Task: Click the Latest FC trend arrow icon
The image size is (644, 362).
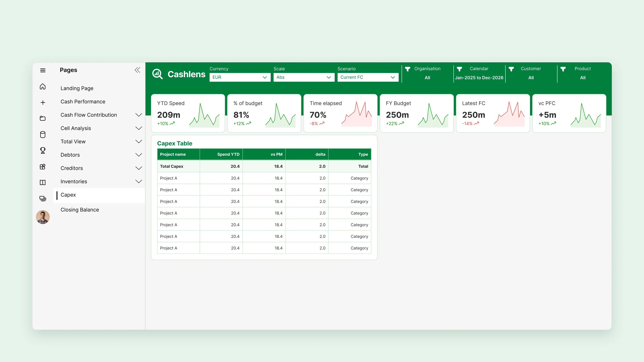Action: [477, 123]
